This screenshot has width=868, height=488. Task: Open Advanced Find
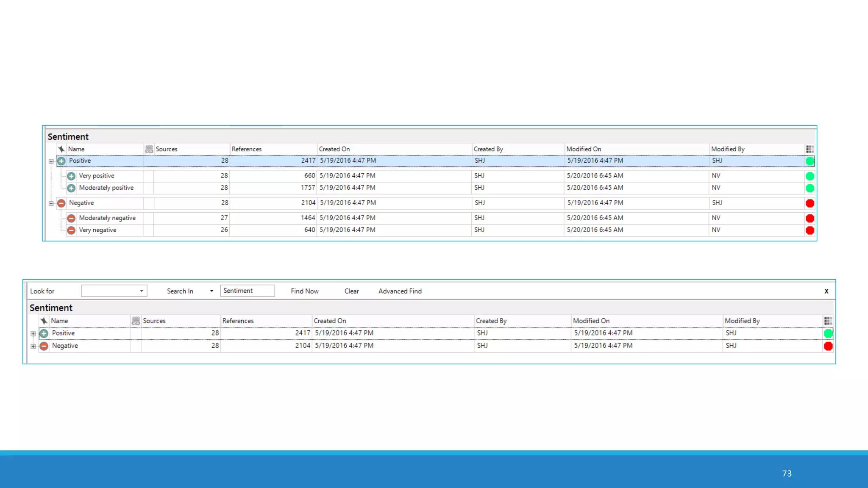(x=400, y=291)
